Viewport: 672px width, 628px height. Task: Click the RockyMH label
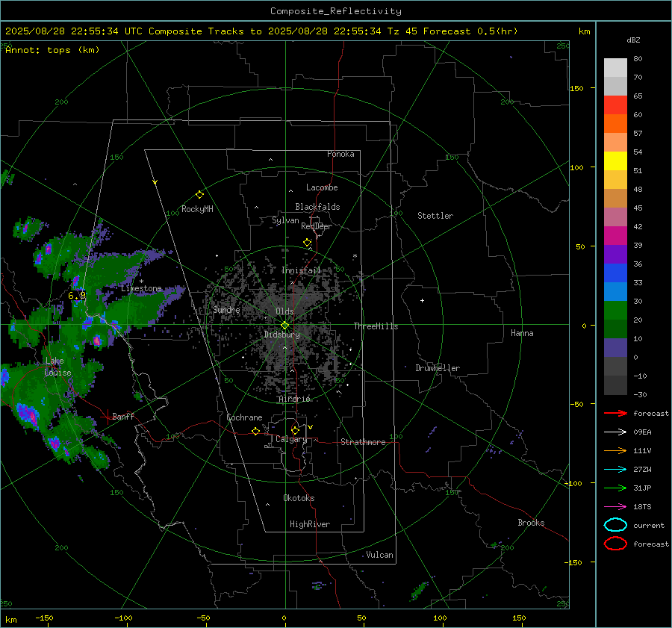pos(197,209)
